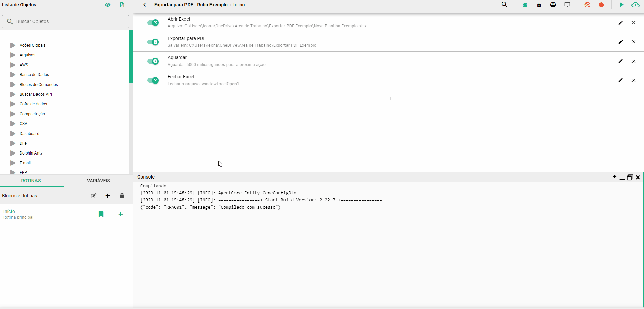
Task: Expand the Ações Globais category
Action: click(x=13, y=45)
